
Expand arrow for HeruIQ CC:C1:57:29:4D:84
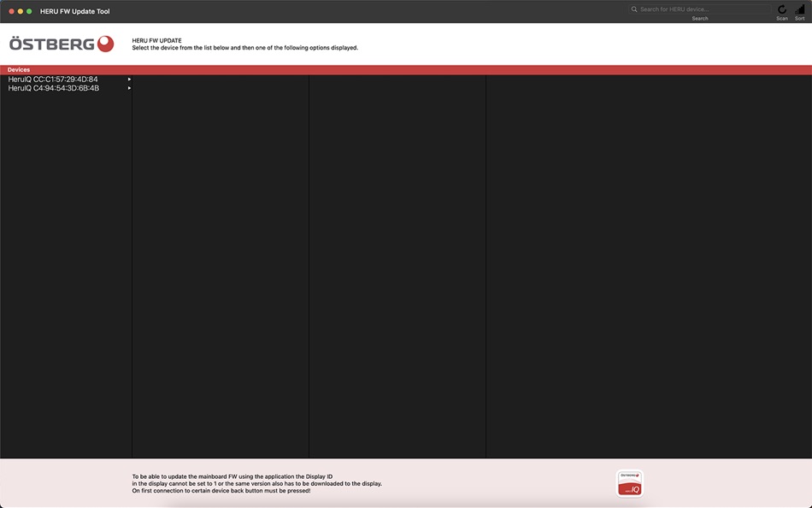click(x=129, y=80)
